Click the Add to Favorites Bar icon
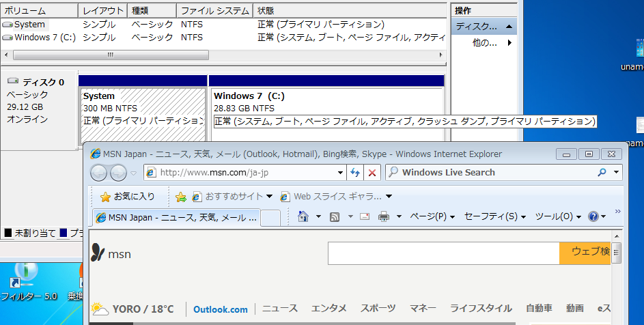This screenshot has height=325, width=644. click(x=181, y=197)
